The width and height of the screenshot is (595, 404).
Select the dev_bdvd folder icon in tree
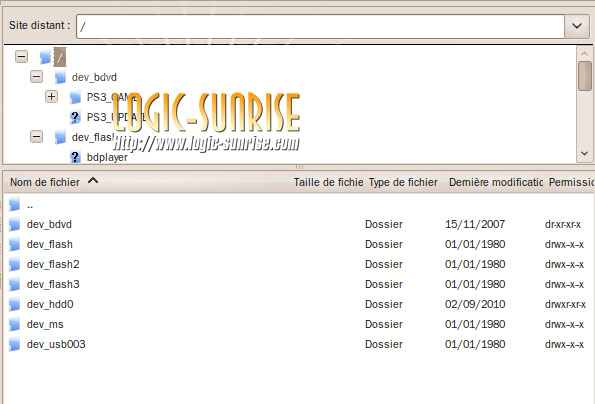60,77
